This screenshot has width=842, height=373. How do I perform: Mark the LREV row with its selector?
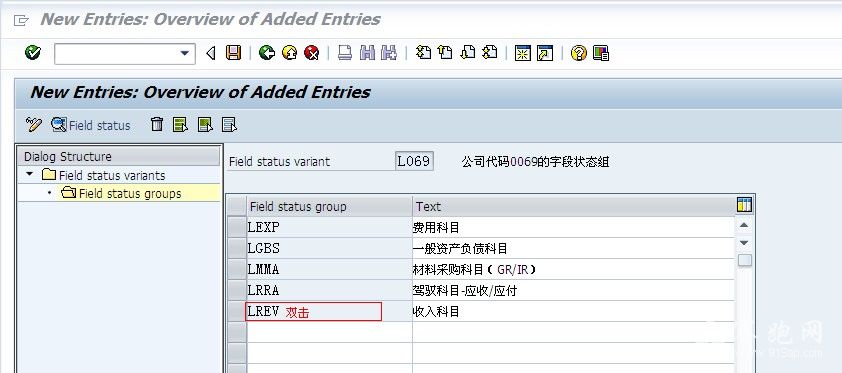[x=237, y=311]
